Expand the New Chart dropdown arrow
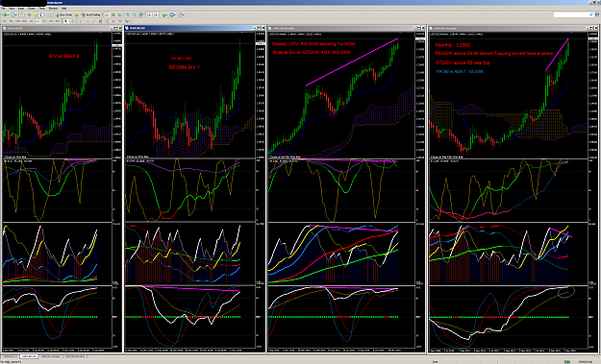 point(8,15)
